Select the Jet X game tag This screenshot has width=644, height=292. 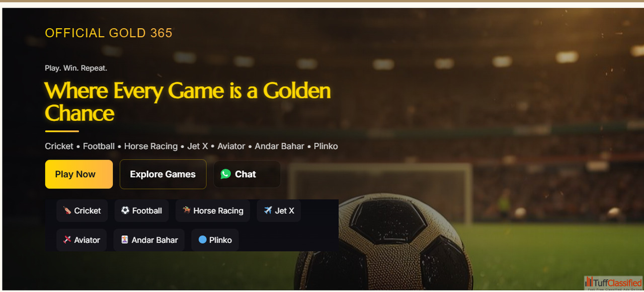[x=279, y=210]
